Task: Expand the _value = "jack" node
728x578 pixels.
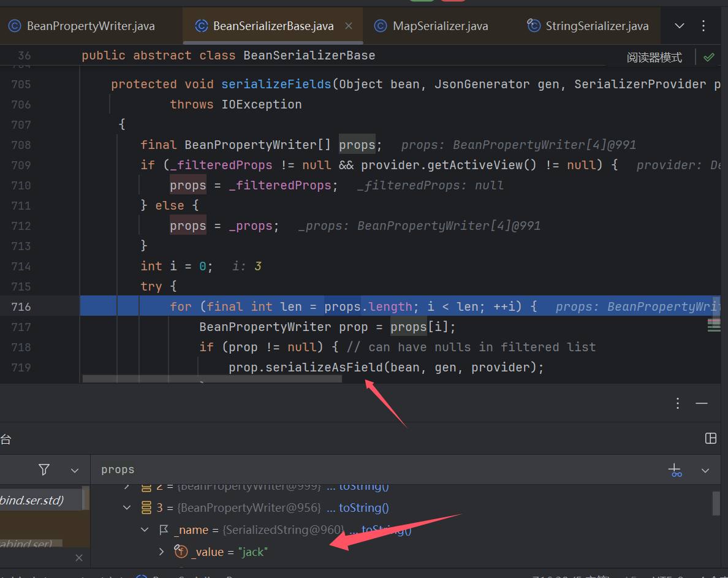Action: click(162, 552)
